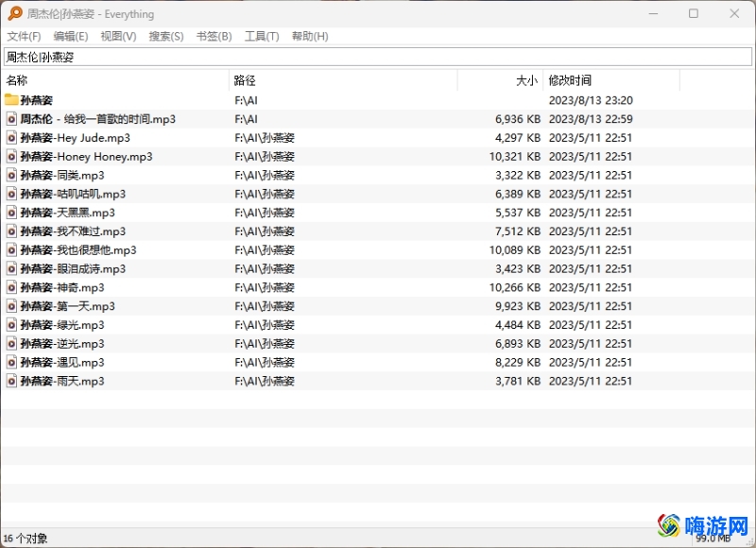Sort results by the 修改时间 column header
The width and height of the screenshot is (756, 548).
pyautogui.click(x=611, y=80)
